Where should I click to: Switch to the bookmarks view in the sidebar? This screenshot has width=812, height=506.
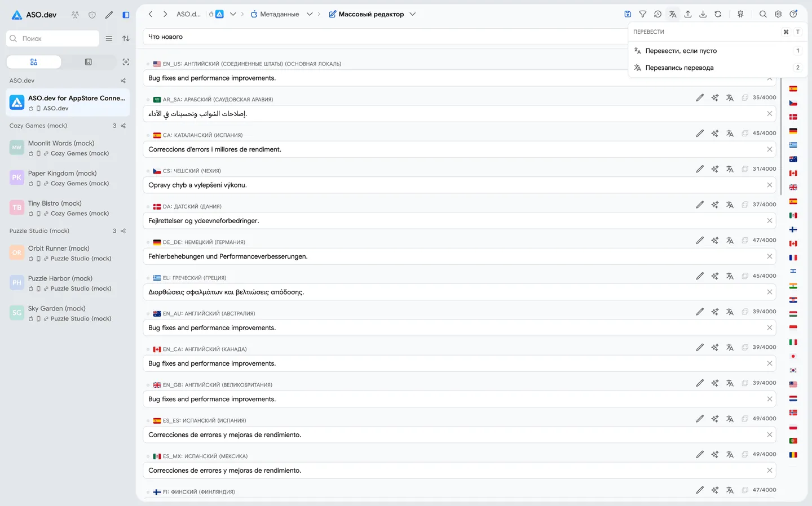pos(89,62)
